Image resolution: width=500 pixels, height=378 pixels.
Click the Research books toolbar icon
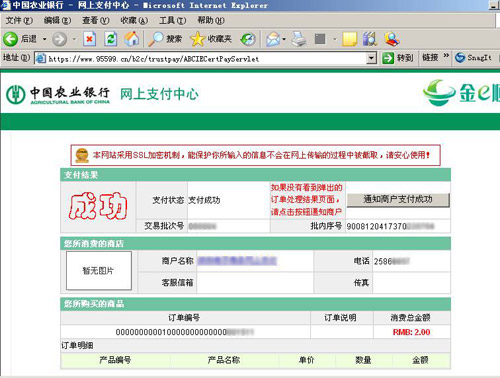click(x=370, y=39)
